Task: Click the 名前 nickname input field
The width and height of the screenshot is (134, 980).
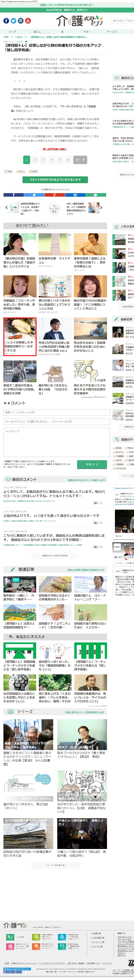Action: pos(56,412)
